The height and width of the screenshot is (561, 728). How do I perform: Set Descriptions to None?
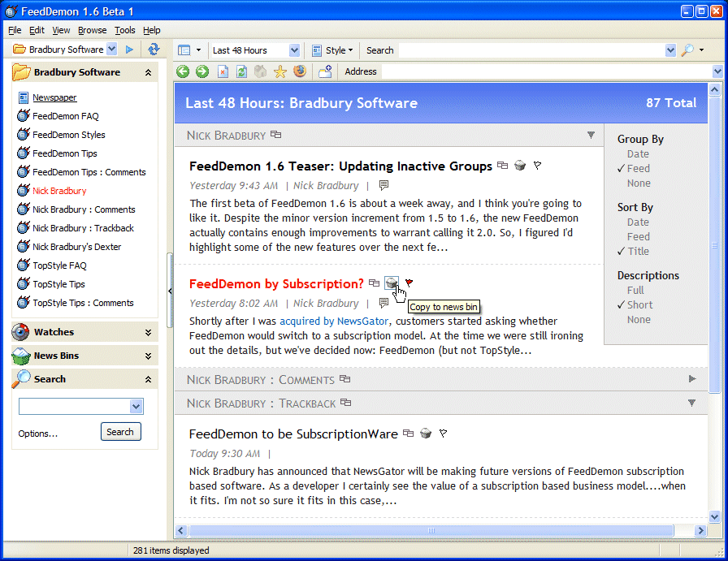pos(639,320)
